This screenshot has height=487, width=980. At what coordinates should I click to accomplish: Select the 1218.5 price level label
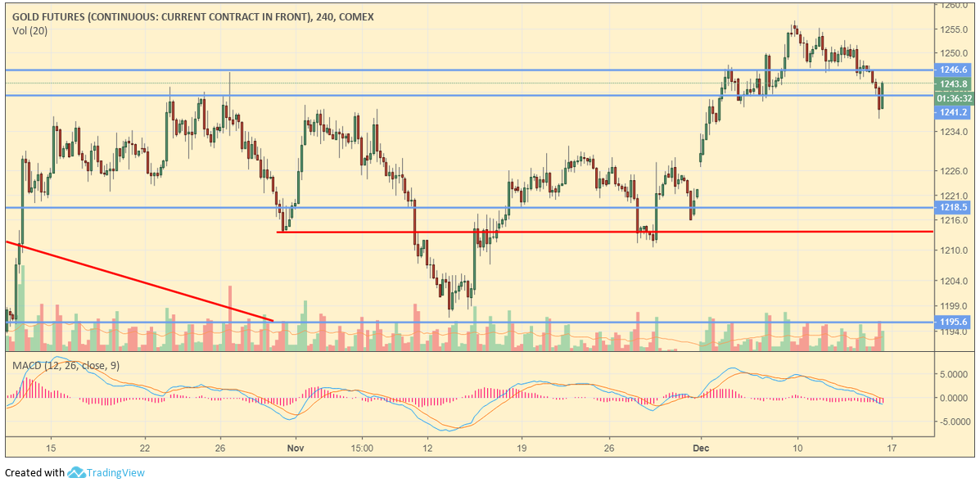point(955,207)
